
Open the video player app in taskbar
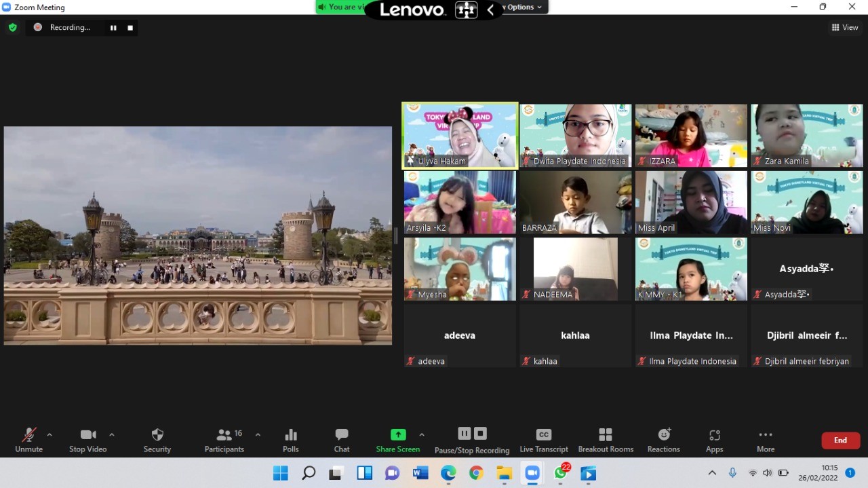pos(589,473)
